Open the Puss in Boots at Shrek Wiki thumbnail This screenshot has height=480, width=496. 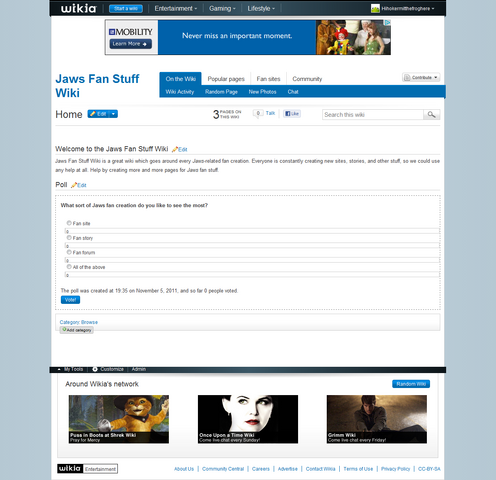(119, 419)
